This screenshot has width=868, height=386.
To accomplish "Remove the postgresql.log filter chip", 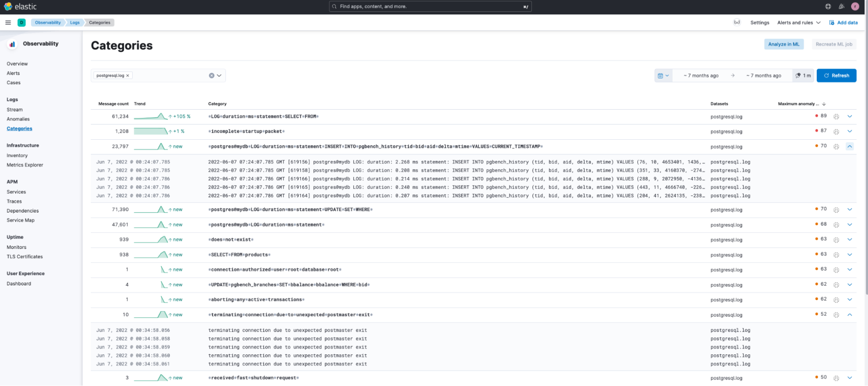I will coord(128,75).
